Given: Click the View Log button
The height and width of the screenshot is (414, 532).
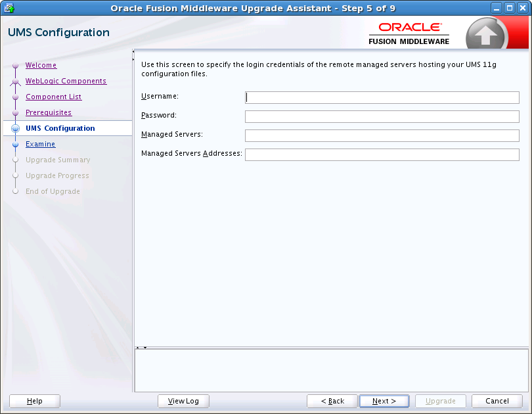Looking at the screenshot, I should (x=183, y=401).
